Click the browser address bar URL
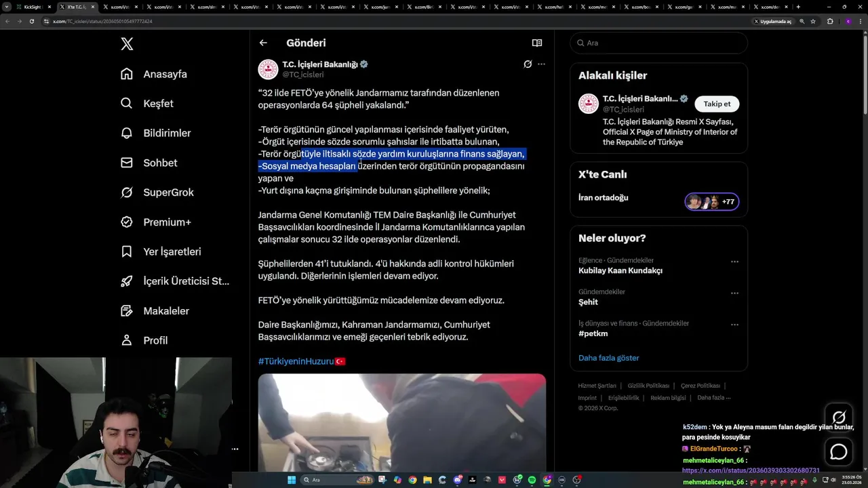The height and width of the screenshot is (488, 868). pyautogui.click(x=102, y=21)
